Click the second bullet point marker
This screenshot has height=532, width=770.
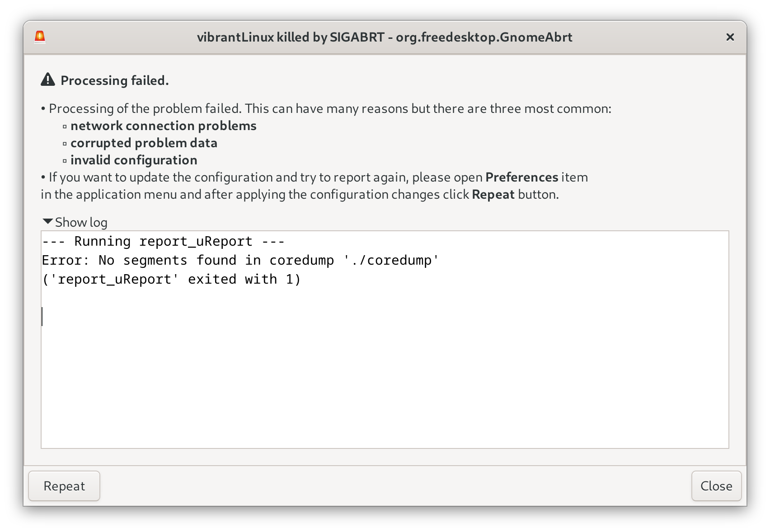[x=43, y=177]
